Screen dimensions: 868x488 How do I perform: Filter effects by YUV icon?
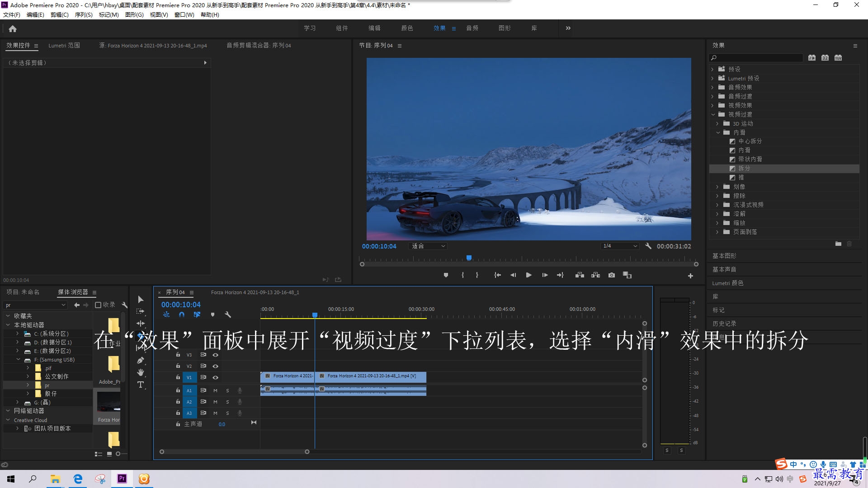click(838, 58)
